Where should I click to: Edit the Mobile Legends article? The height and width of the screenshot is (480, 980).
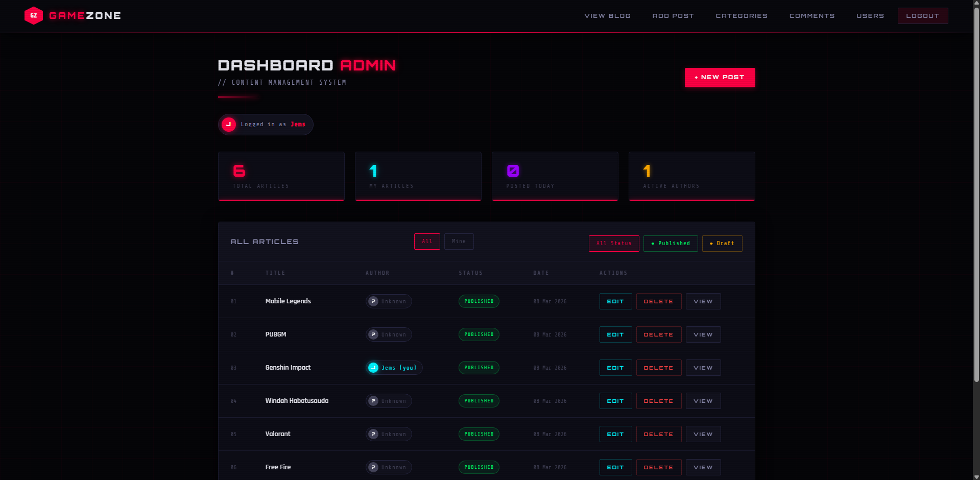pos(615,301)
